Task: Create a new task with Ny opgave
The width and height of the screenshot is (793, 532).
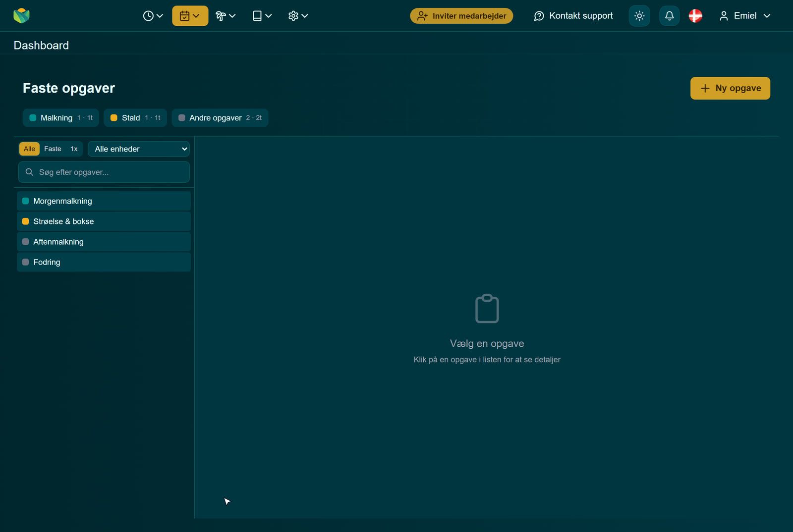Action: click(x=730, y=88)
